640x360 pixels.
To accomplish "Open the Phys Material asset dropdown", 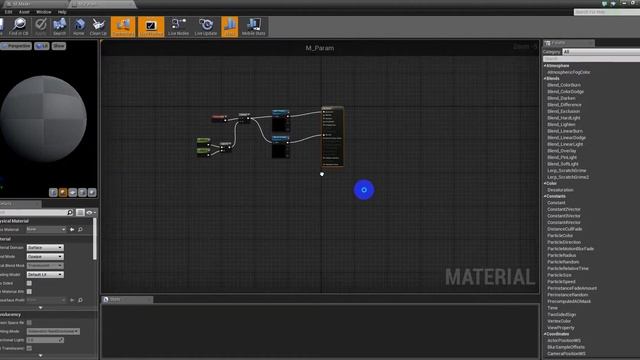I will 46,229.
